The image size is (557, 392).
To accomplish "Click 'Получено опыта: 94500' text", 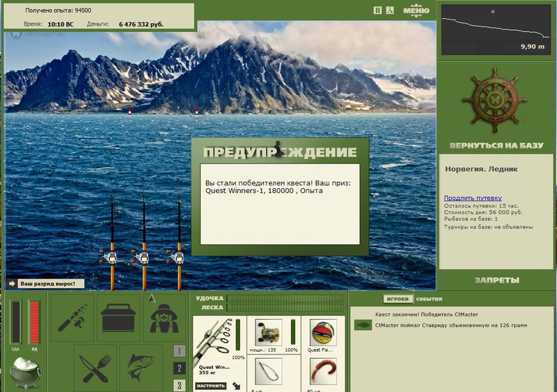I will [x=58, y=10].
